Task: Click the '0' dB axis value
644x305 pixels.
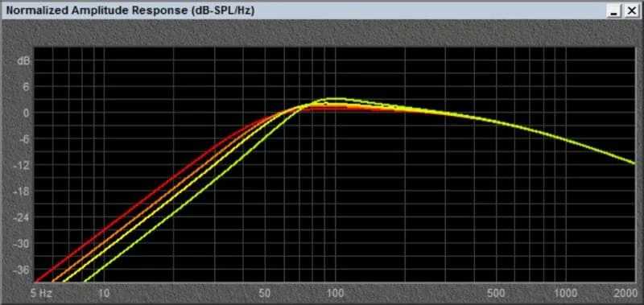Action: 26,113
